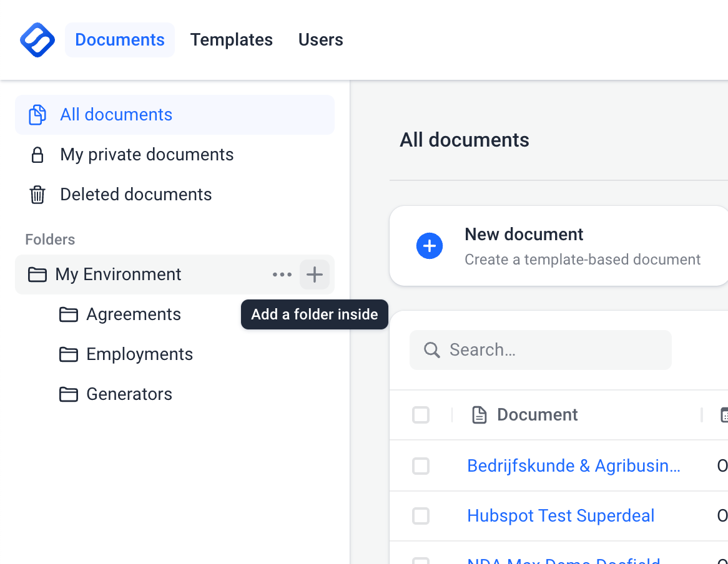Viewport: 728px width, 564px height.
Task: Click the Folders section label
Action: click(50, 240)
